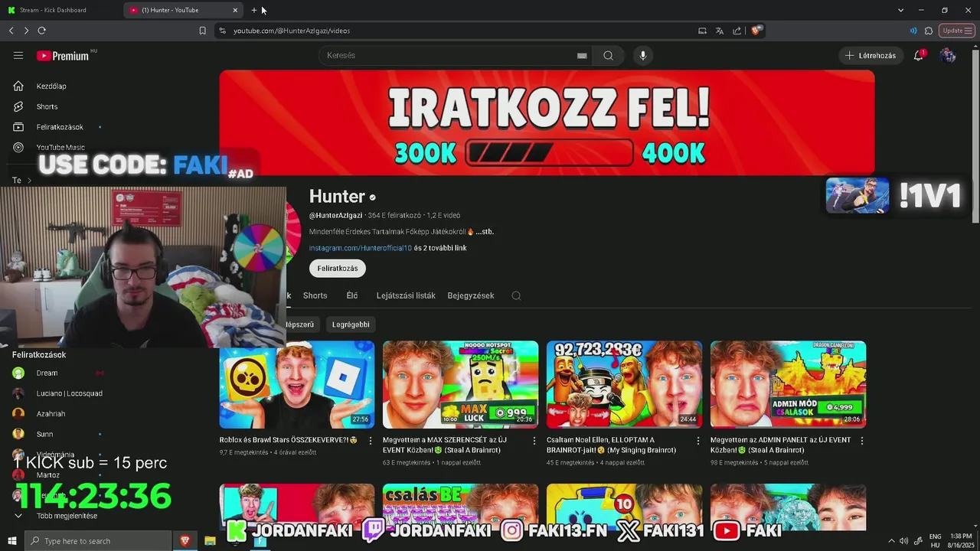The width and height of the screenshot is (980, 551).
Task: Select the Legrégebbi sort chip
Action: pos(351,324)
